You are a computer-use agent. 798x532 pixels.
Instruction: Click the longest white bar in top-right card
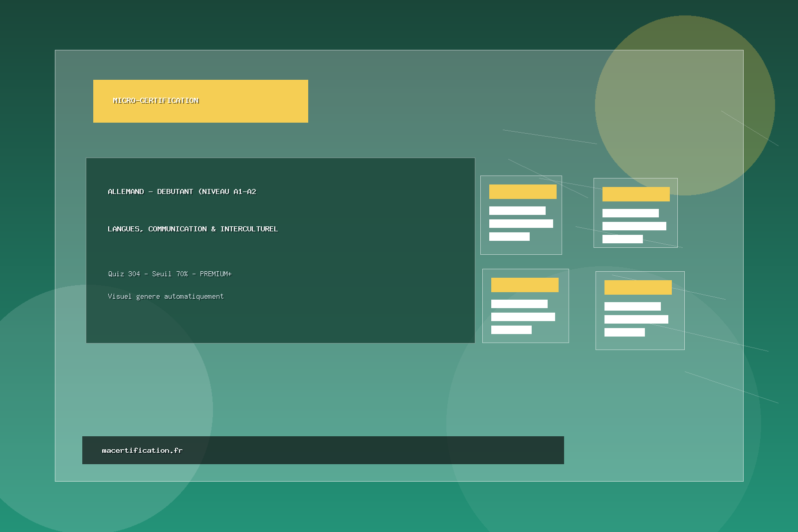634,226
